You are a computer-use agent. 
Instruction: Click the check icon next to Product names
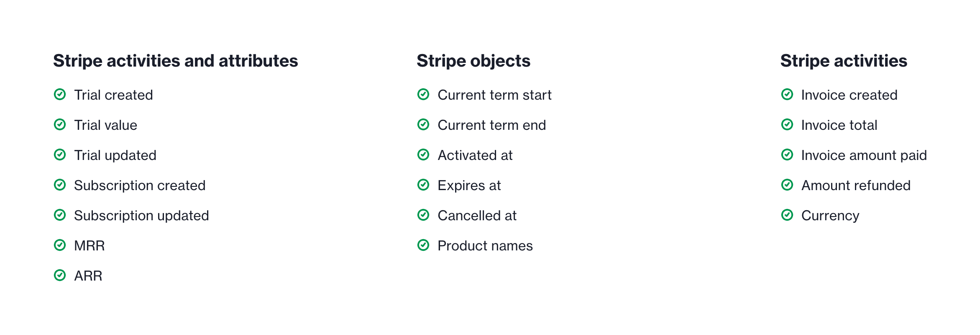click(x=423, y=245)
